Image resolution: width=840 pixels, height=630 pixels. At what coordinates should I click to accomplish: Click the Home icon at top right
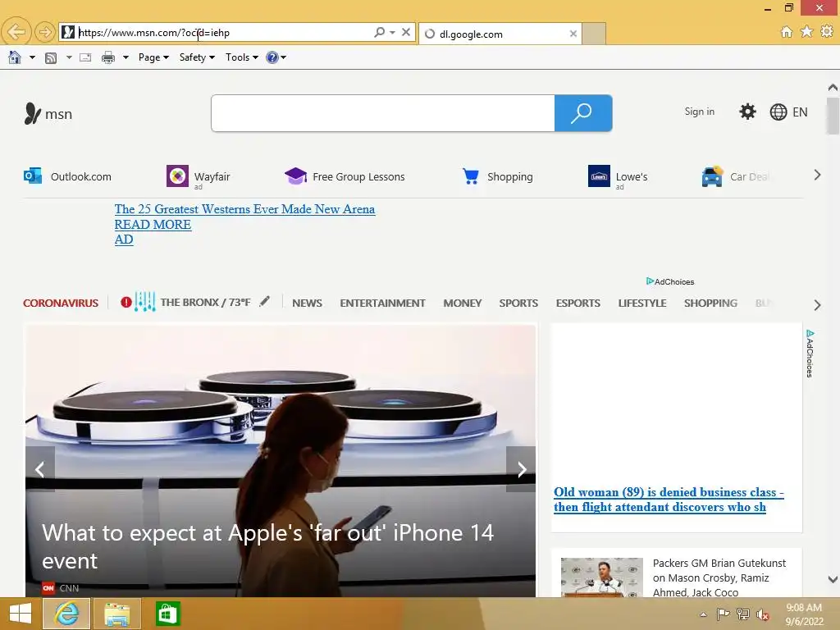[787, 32]
